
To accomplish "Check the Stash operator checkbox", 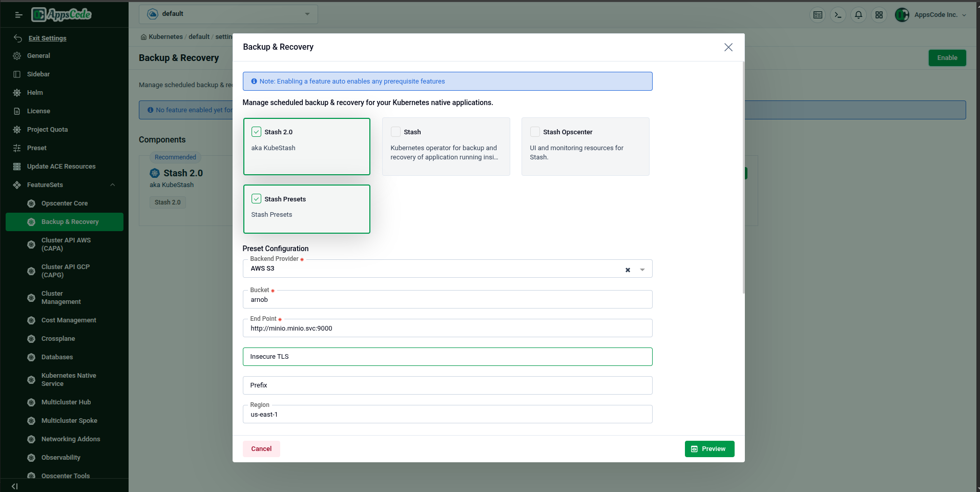I will click(395, 131).
